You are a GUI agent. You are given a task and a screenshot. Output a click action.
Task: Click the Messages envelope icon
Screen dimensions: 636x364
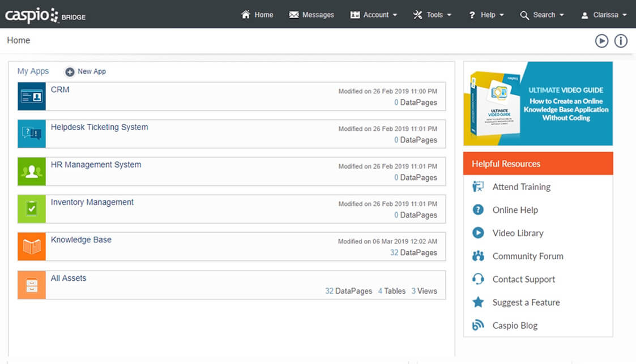click(x=294, y=15)
